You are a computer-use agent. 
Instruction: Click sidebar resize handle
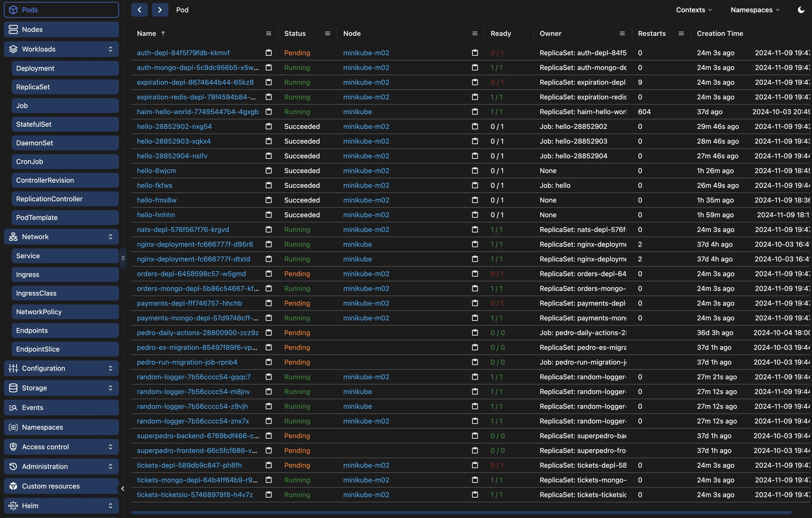point(123,258)
